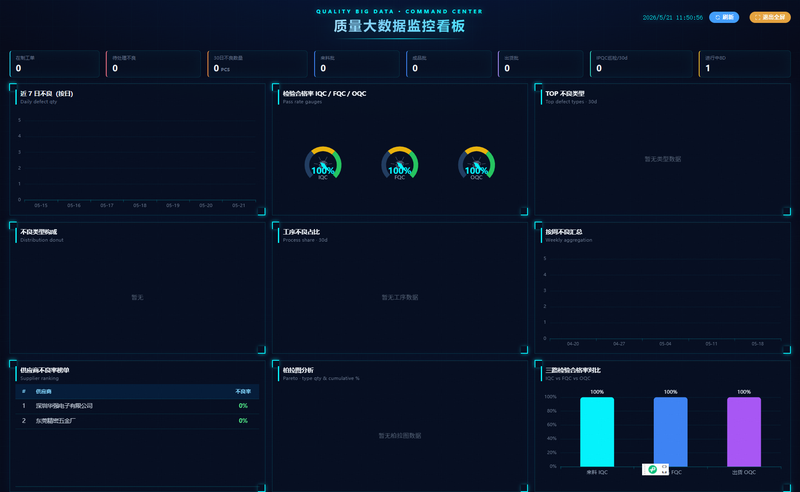Click the 近7日不良 (按日) panel title

click(x=46, y=94)
